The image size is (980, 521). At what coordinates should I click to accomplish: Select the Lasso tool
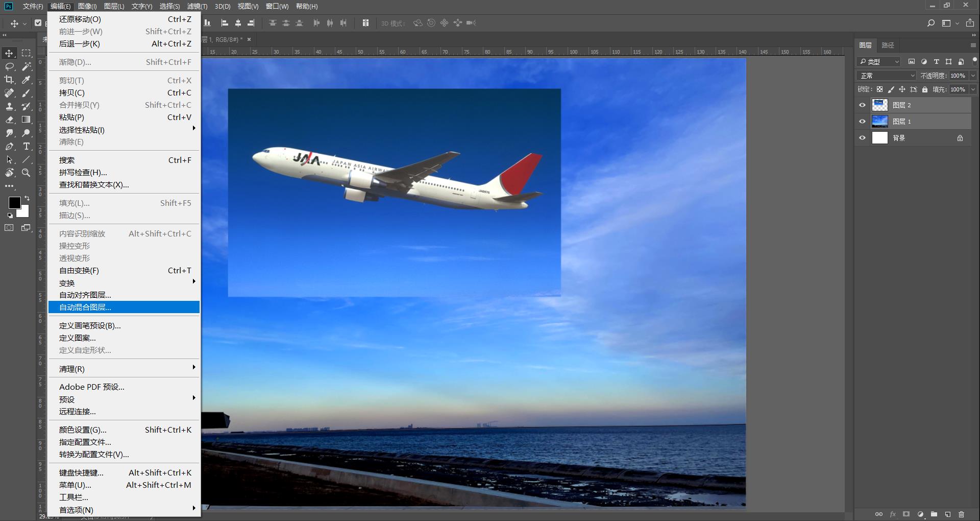(x=9, y=66)
